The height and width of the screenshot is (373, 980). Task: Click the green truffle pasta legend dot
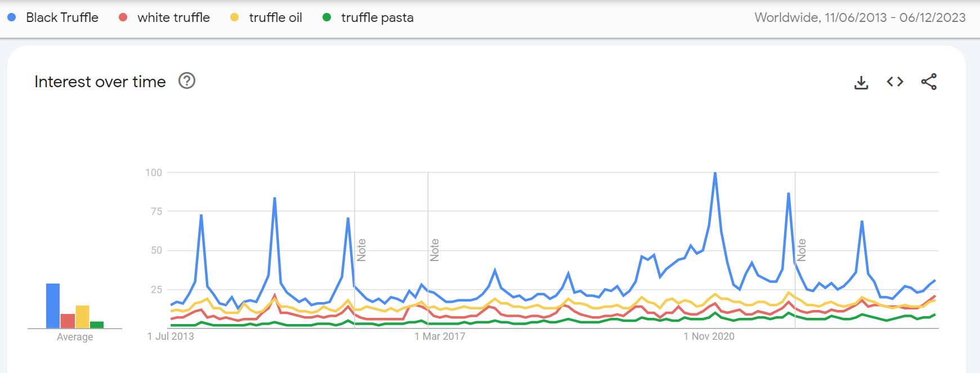pyautogui.click(x=327, y=17)
